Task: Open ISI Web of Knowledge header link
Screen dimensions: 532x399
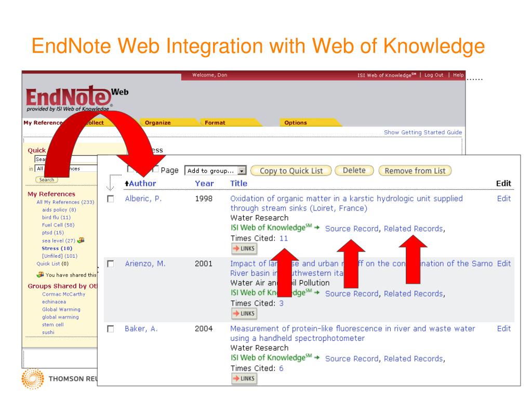Action: click(387, 75)
